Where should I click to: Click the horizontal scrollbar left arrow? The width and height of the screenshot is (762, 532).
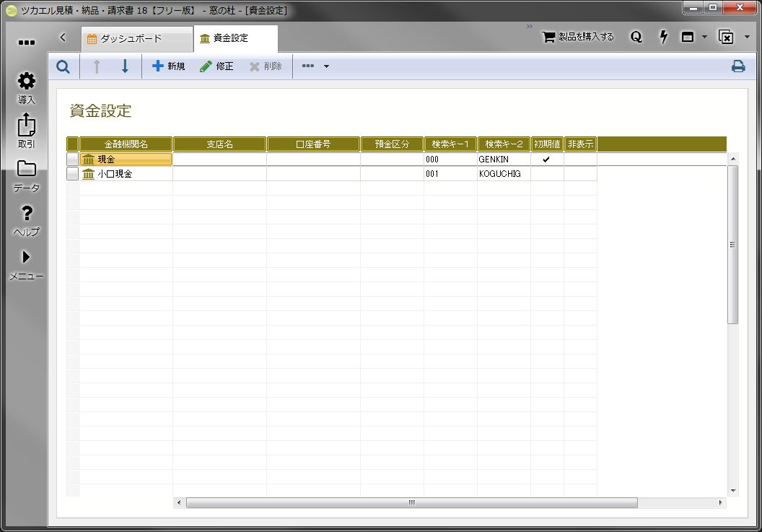click(179, 503)
